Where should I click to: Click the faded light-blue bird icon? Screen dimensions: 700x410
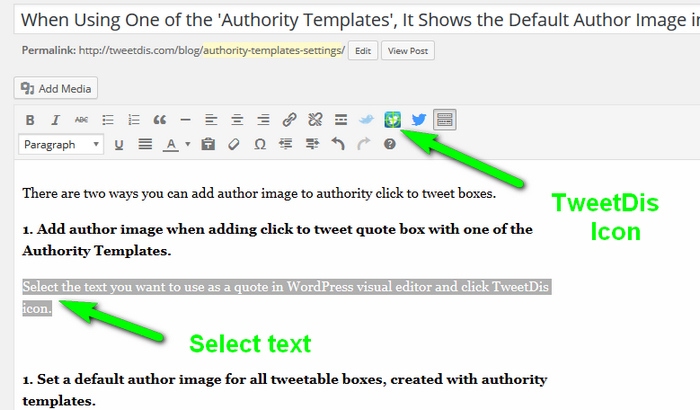(x=367, y=120)
